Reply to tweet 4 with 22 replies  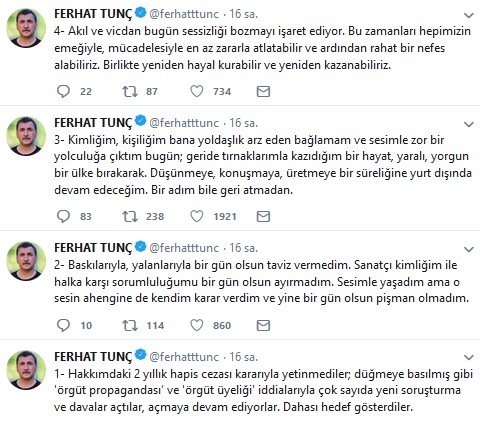click(x=63, y=91)
